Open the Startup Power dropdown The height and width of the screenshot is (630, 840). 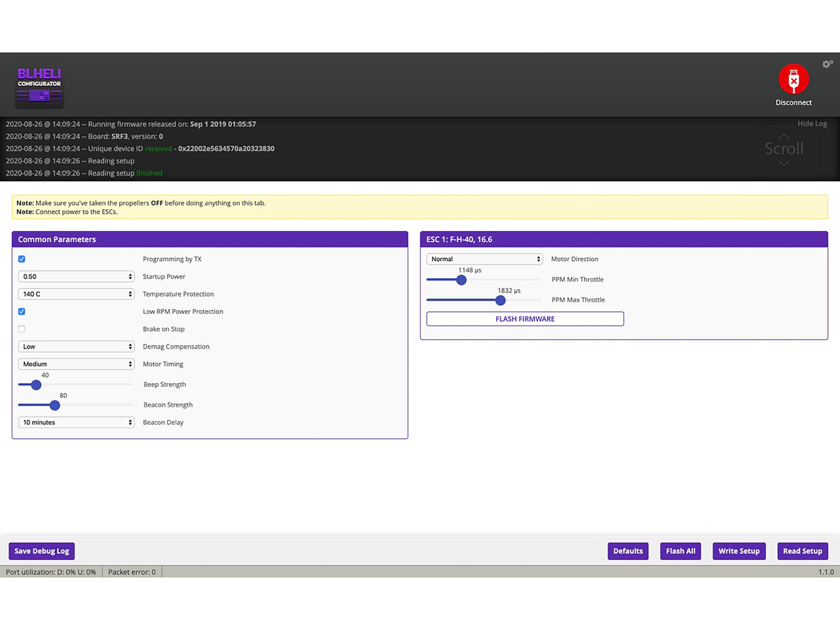(76, 276)
